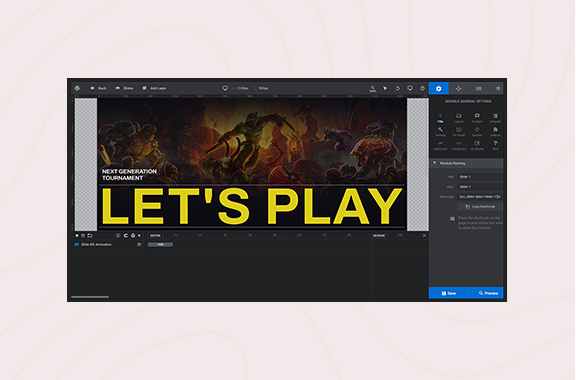The height and width of the screenshot is (380, 576).
Task: Open the Layout settings icon
Action: 458,118
